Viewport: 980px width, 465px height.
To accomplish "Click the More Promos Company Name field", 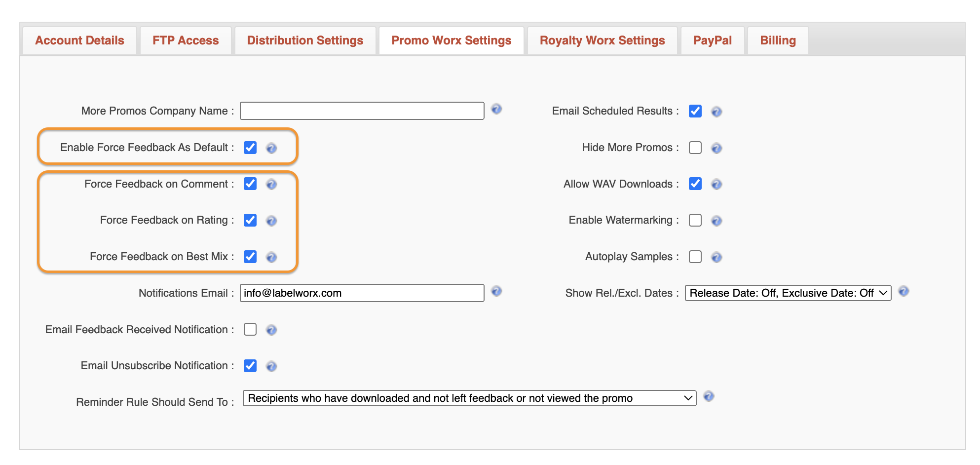I will click(x=362, y=111).
